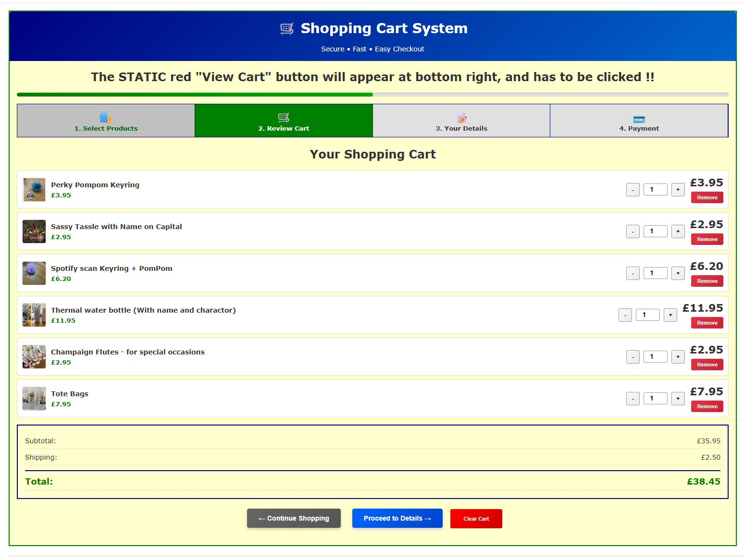Select the Review Cart step tab
744x560 pixels.
(284, 121)
